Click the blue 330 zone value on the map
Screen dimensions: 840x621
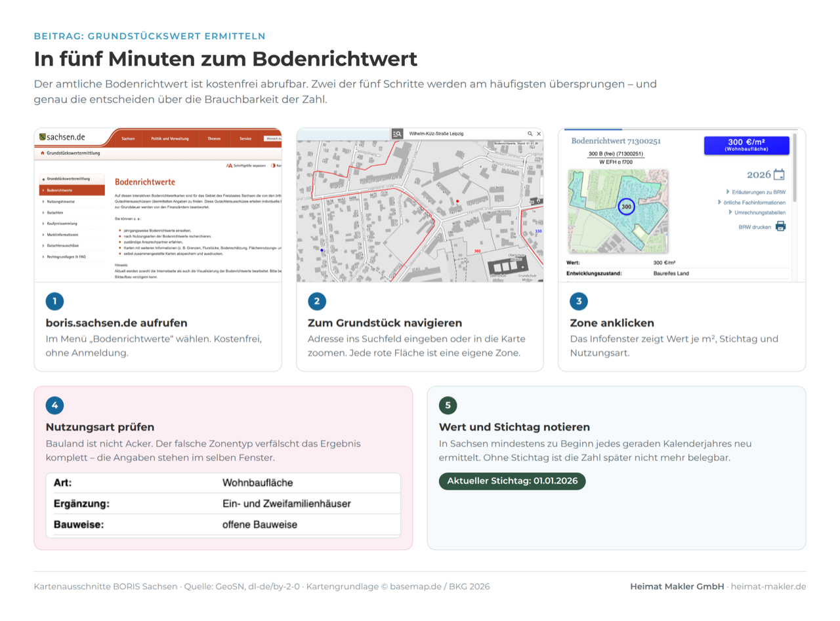click(539, 231)
